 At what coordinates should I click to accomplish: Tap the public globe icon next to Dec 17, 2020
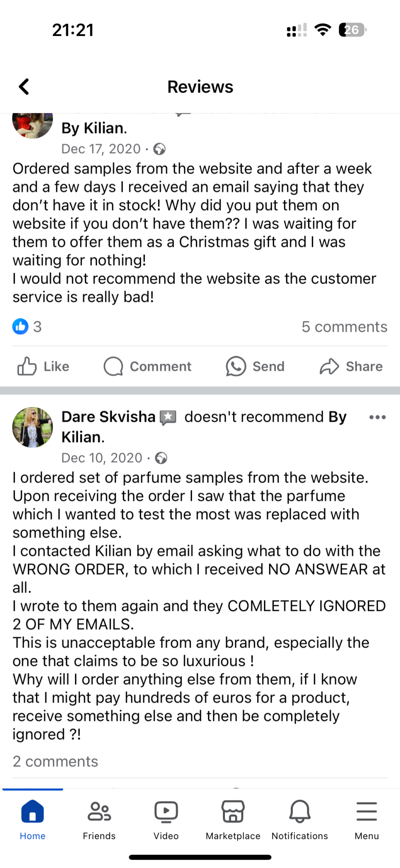tap(159, 149)
